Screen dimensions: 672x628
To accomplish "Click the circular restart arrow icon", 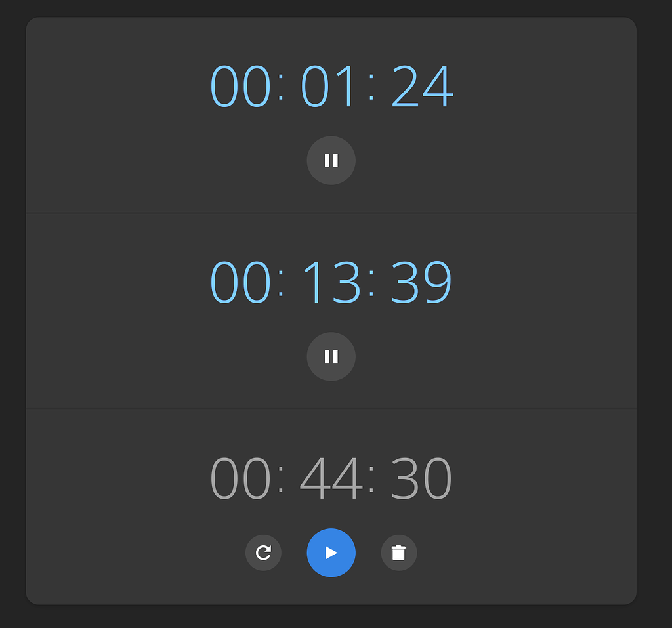I will point(263,553).
